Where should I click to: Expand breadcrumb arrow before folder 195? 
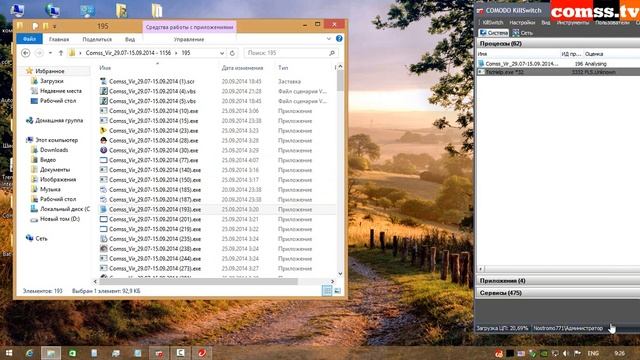[176, 53]
